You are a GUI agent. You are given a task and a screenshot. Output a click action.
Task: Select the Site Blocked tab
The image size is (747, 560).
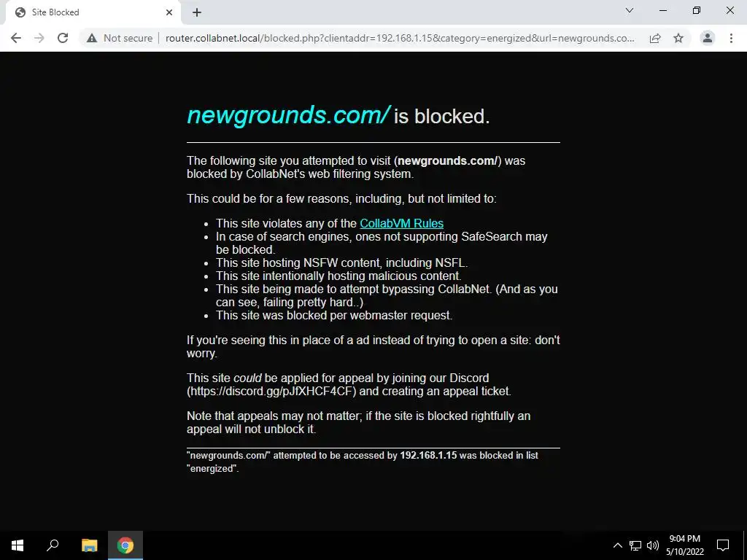93,12
